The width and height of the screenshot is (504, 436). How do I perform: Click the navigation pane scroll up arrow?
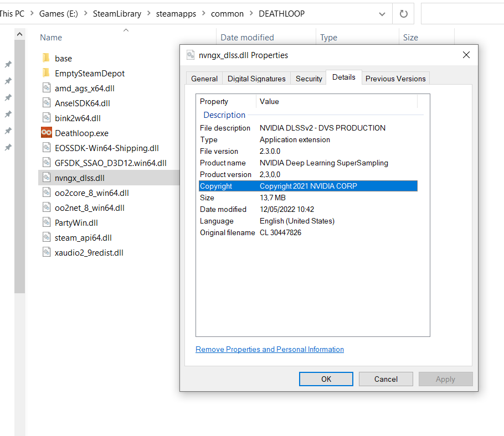[x=19, y=34]
